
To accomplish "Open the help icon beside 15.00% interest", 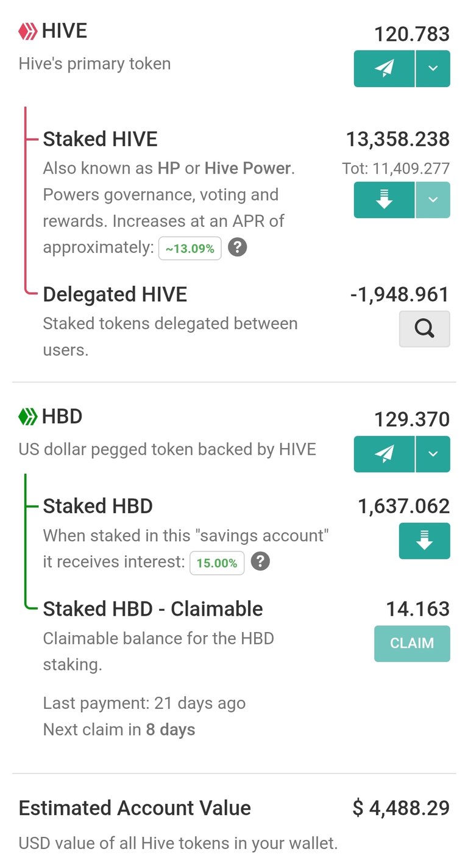I will [260, 562].
